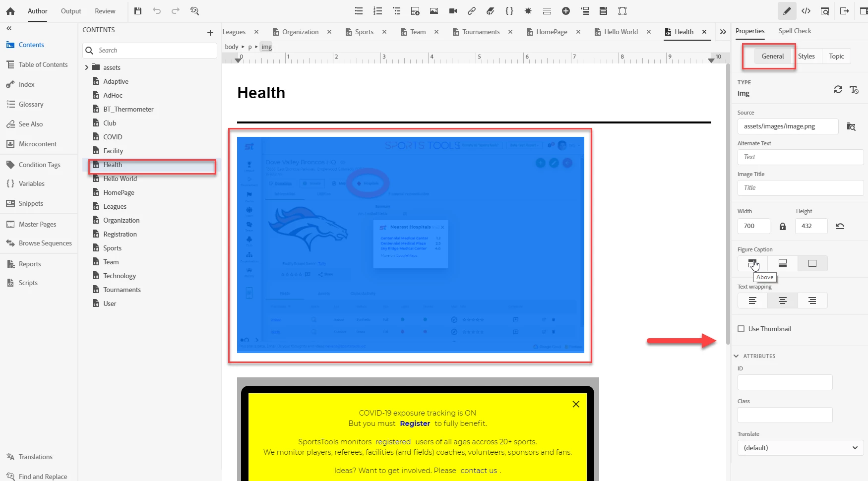This screenshot has width=868, height=481.
Task: Click the Register link in banner
Action: 415,423
